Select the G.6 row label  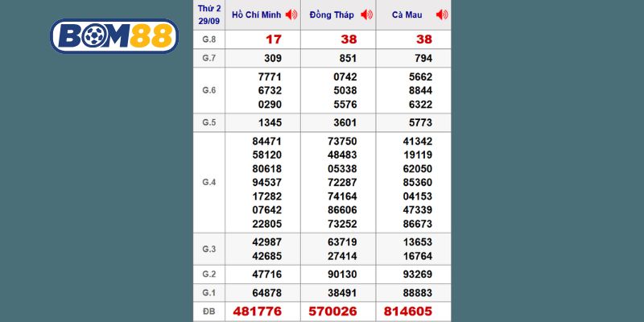pyautogui.click(x=209, y=90)
